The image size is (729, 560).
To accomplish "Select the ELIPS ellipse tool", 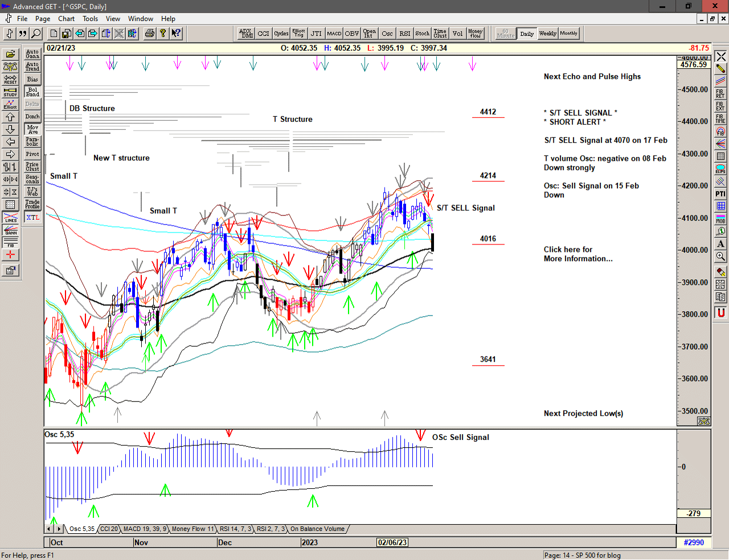I will tap(720, 169).
